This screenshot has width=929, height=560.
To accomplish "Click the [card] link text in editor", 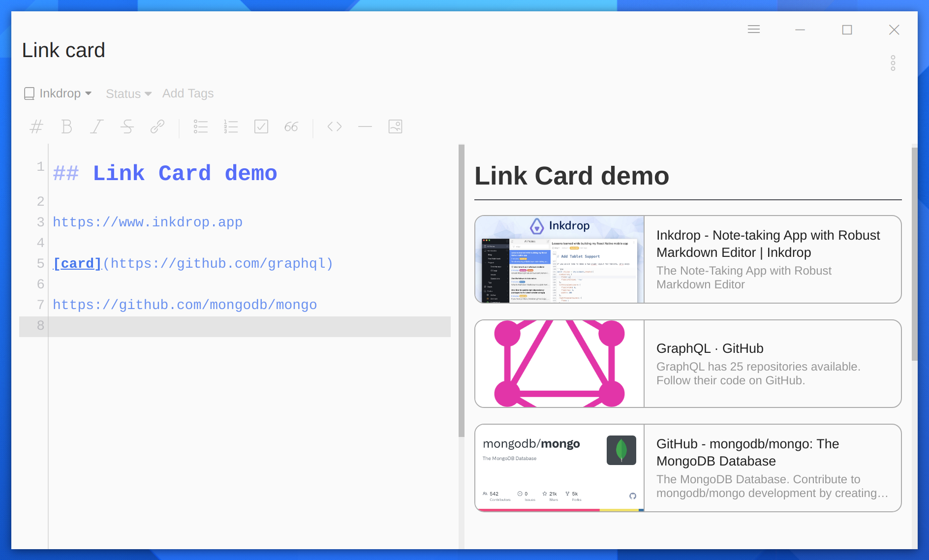I will click(x=77, y=264).
